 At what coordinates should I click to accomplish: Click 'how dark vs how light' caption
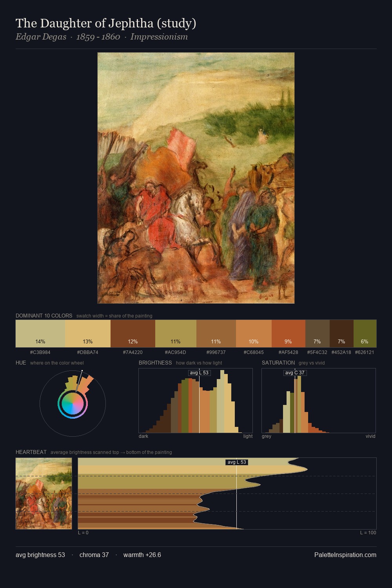click(199, 363)
